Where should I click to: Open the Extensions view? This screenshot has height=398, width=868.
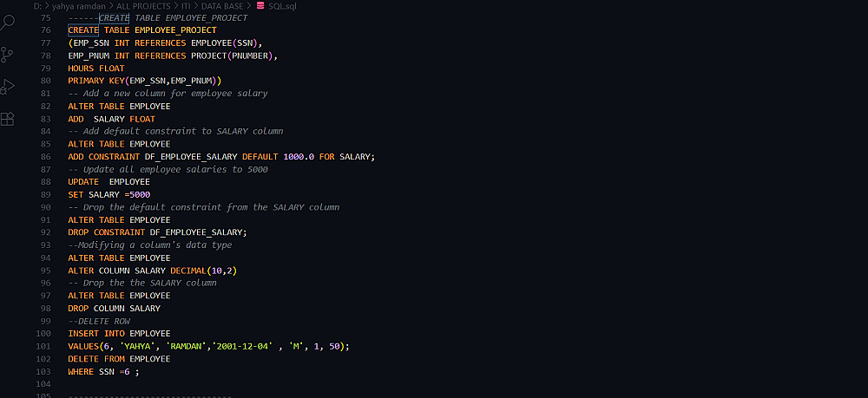(x=7, y=119)
